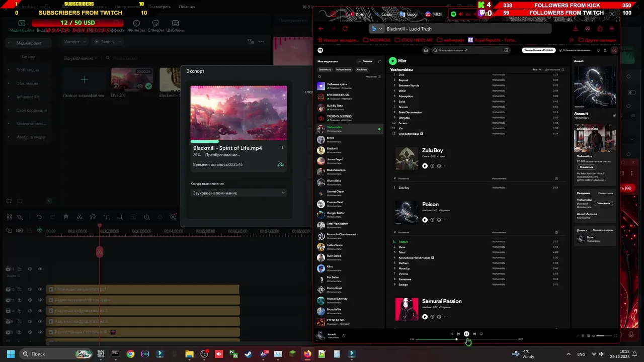Add Assault to liked songs in sidebar
Viewport: 644px width, 362px height.
pos(614,115)
